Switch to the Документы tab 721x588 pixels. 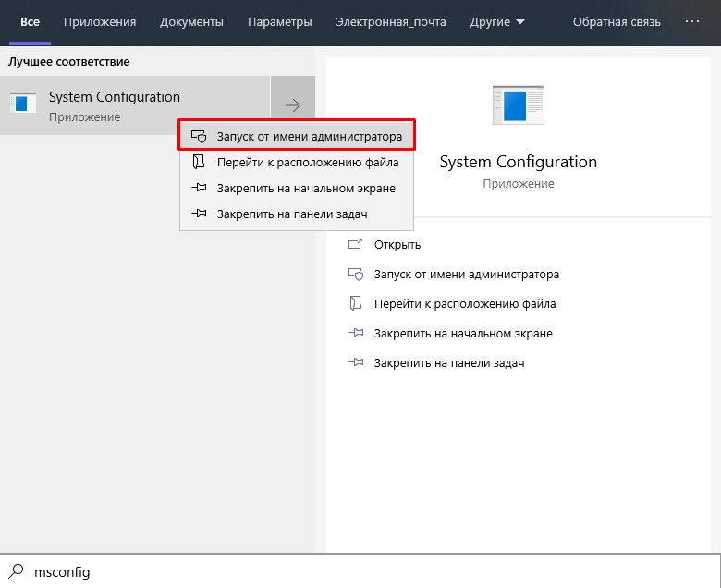click(191, 21)
